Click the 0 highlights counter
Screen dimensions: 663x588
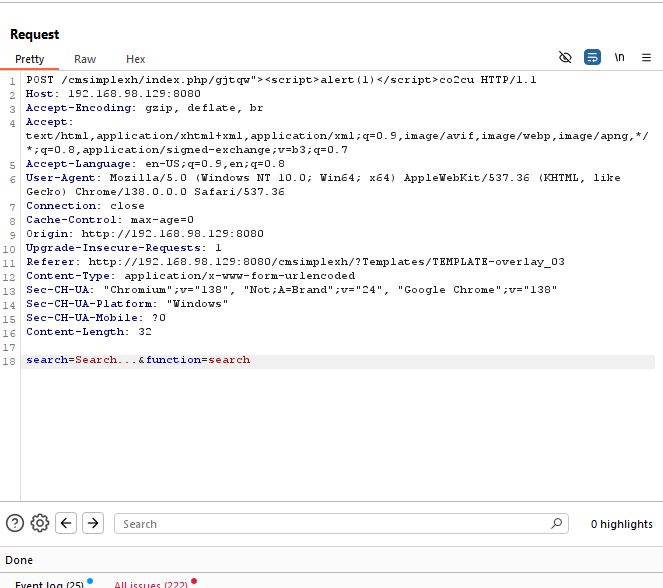tap(621, 524)
